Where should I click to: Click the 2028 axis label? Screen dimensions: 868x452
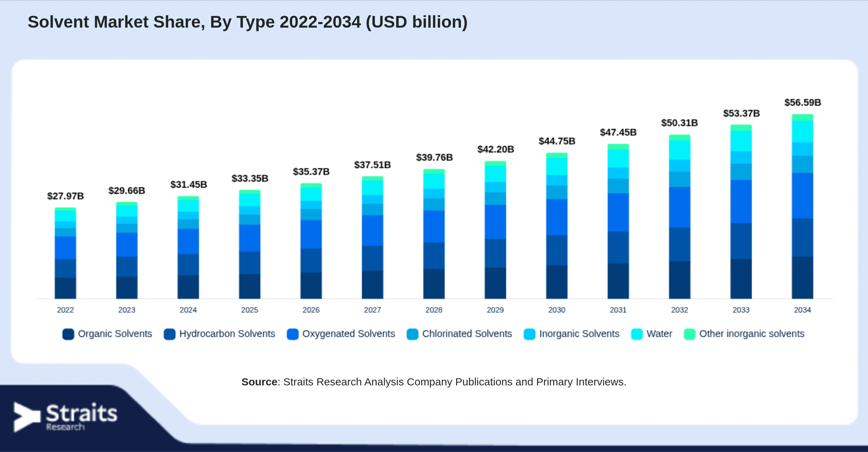coord(434,310)
